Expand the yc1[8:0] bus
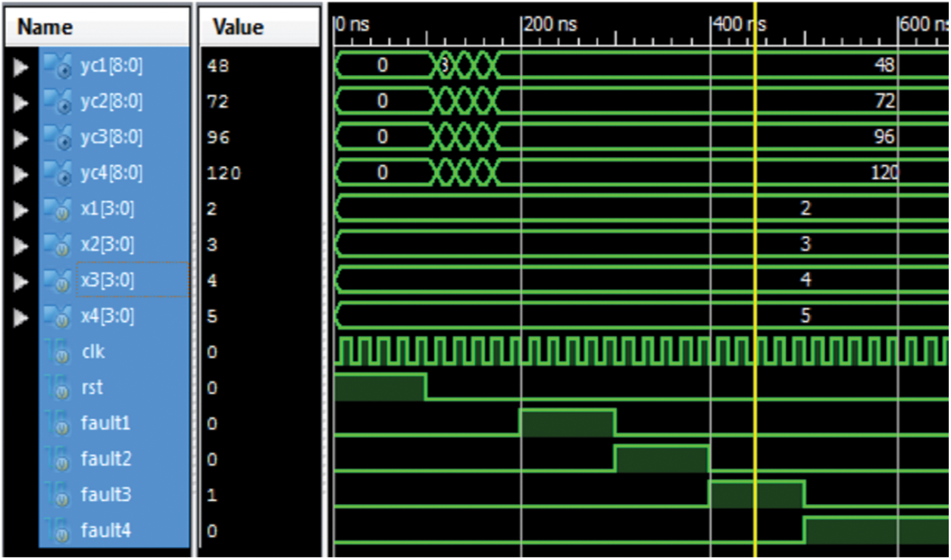Screen dimensions: 951x560 (21, 67)
